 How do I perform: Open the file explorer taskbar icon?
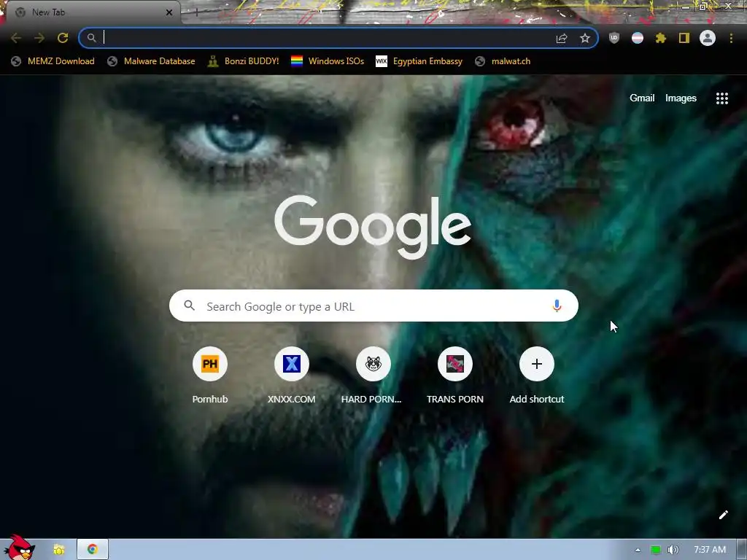[x=58, y=550]
